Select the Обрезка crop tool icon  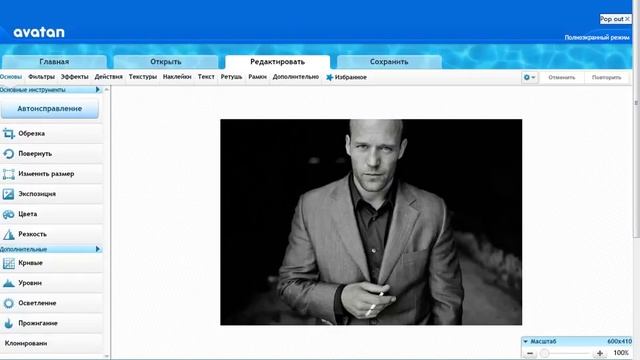[x=9, y=133]
